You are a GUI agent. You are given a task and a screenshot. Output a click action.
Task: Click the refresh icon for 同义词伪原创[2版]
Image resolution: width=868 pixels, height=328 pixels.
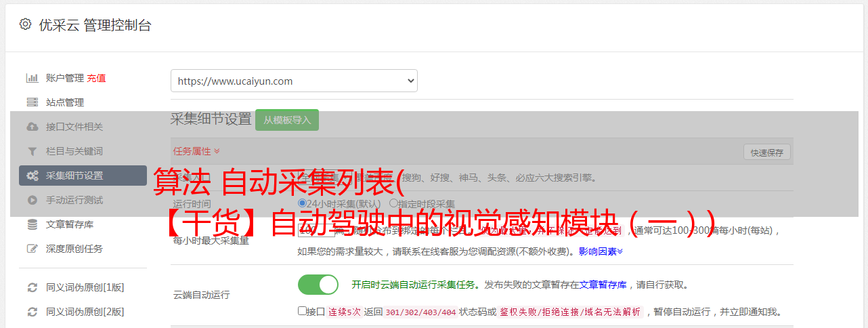[32, 312]
